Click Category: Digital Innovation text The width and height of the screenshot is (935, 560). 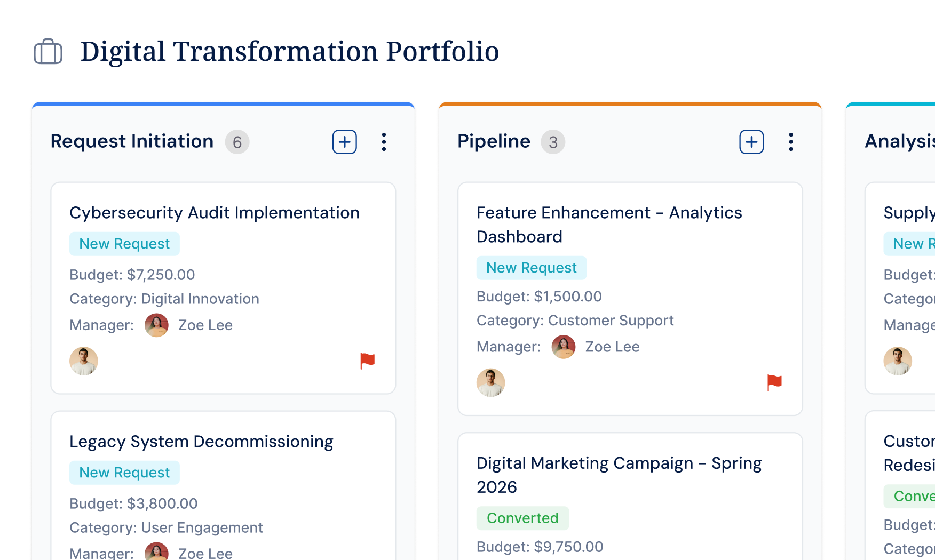164,299
